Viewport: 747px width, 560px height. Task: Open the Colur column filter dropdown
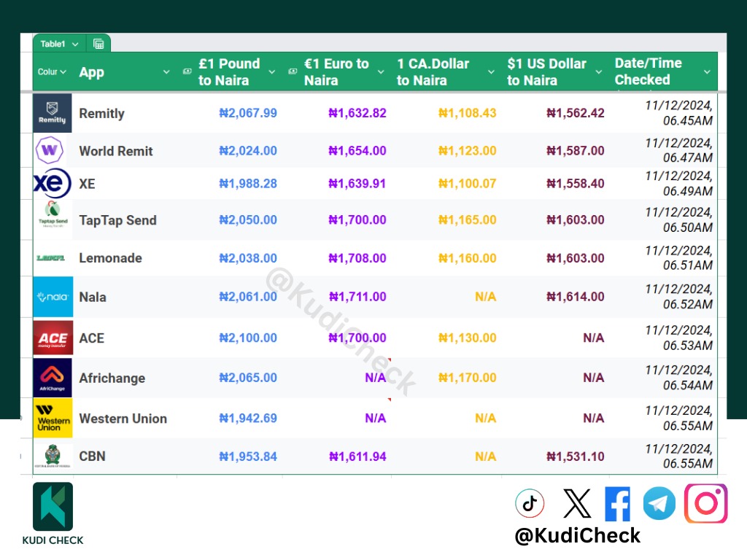tap(63, 72)
